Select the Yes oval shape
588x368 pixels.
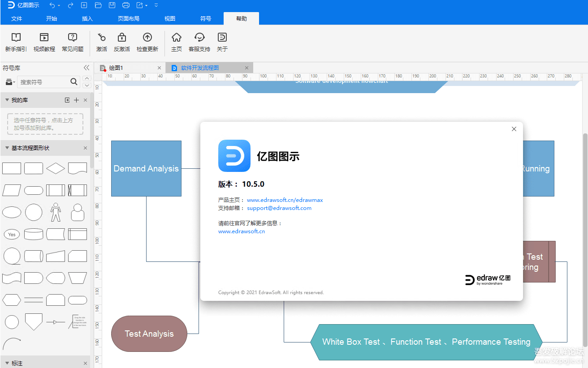point(12,234)
